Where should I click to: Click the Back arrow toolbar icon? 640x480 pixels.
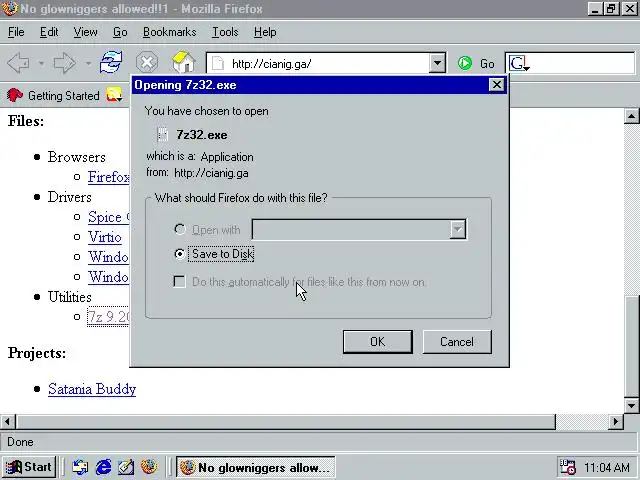[18, 63]
